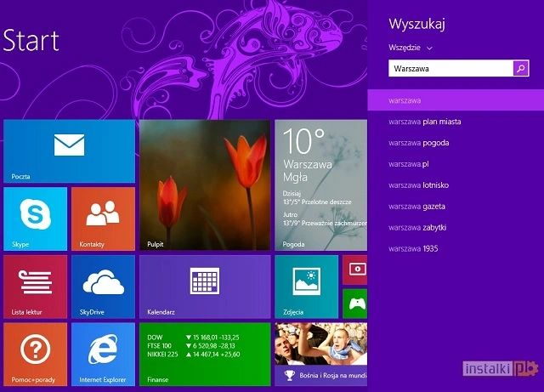
Task: Click the Warszawa search input field
Action: [450, 68]
